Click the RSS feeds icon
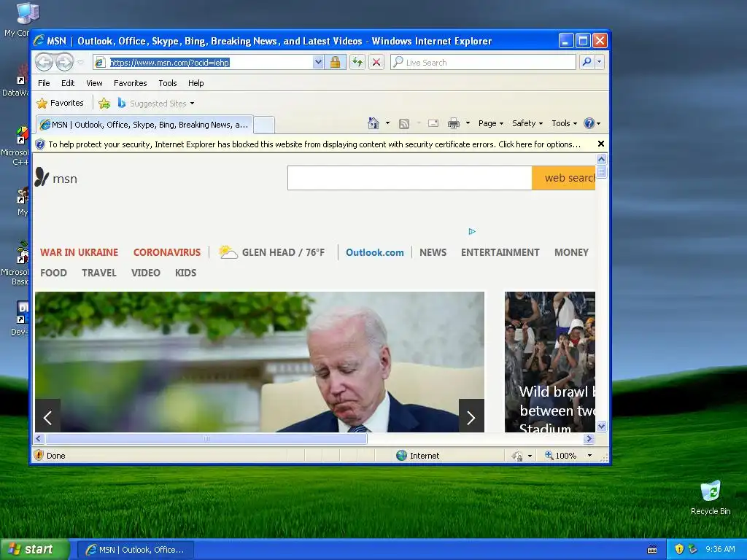This screenshot has height=560, width=747. pyautogui.click(x=404, y=124)
